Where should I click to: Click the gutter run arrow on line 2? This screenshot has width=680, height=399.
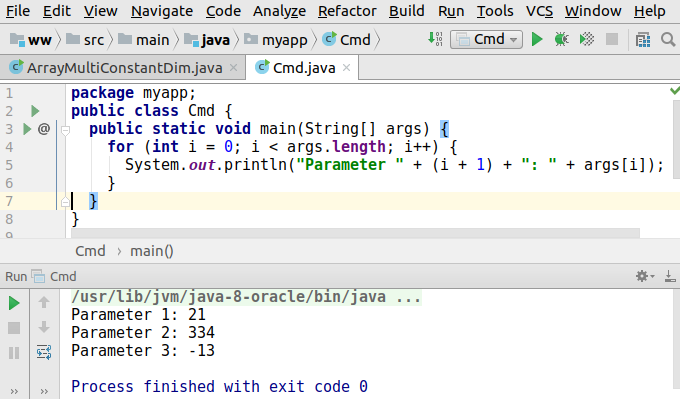tap(35, 111)
